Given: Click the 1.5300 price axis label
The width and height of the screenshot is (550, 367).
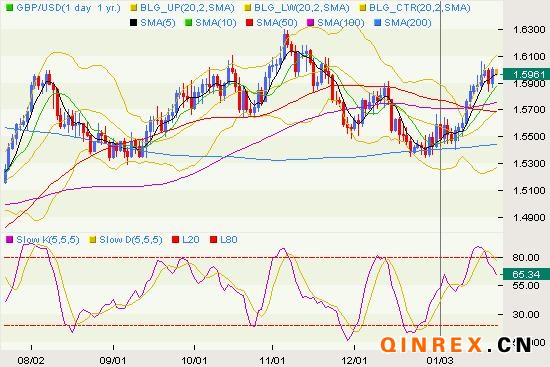Looking at the screenshot, I should coord(529,164).
